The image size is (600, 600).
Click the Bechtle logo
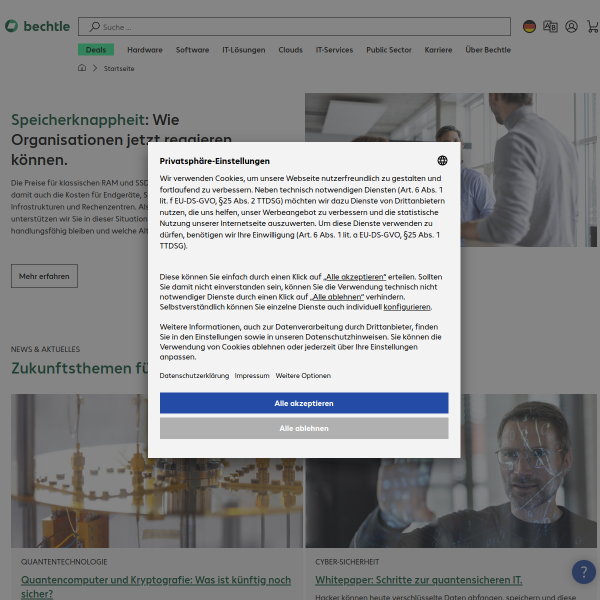click(38, 26)
